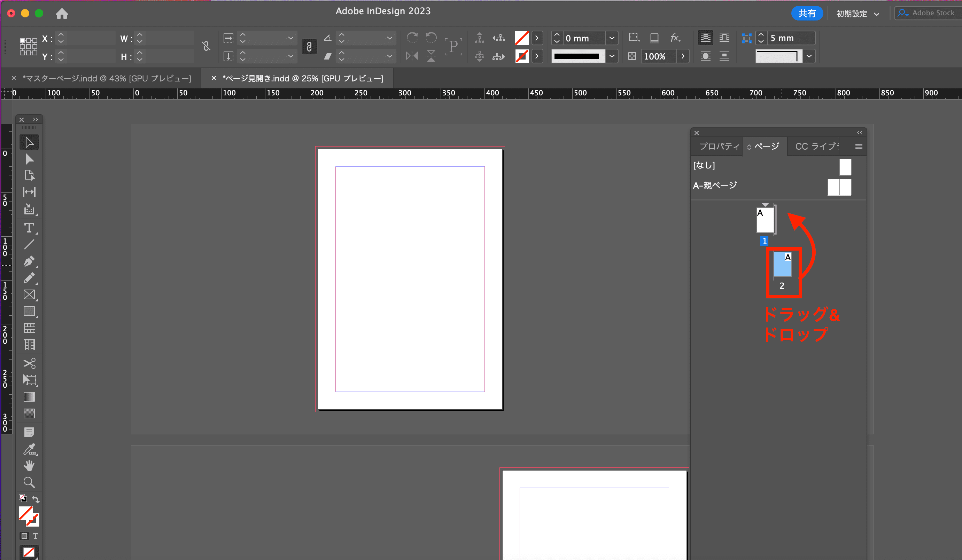Open rotation angle dropdown

point(389,38)
